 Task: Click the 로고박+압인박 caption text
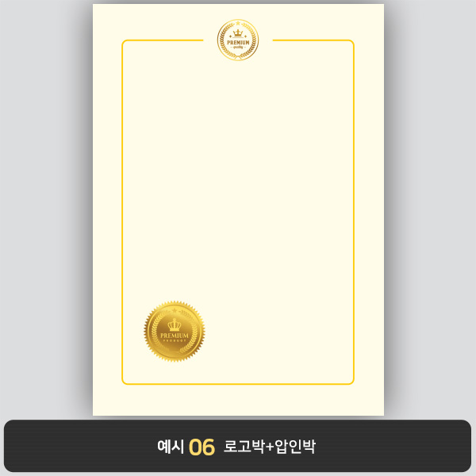(x=270, y=447)
